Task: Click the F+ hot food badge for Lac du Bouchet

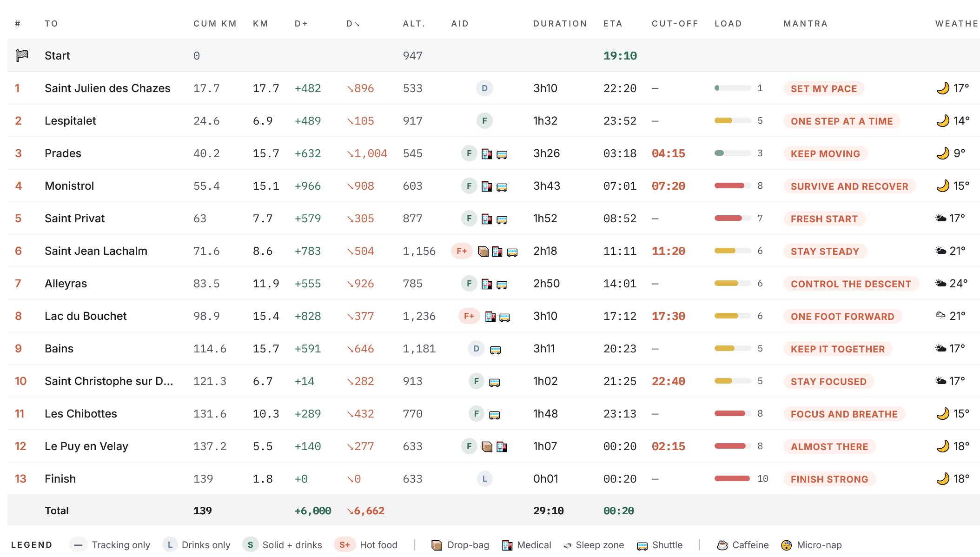Action: click(x=469, y=316)
